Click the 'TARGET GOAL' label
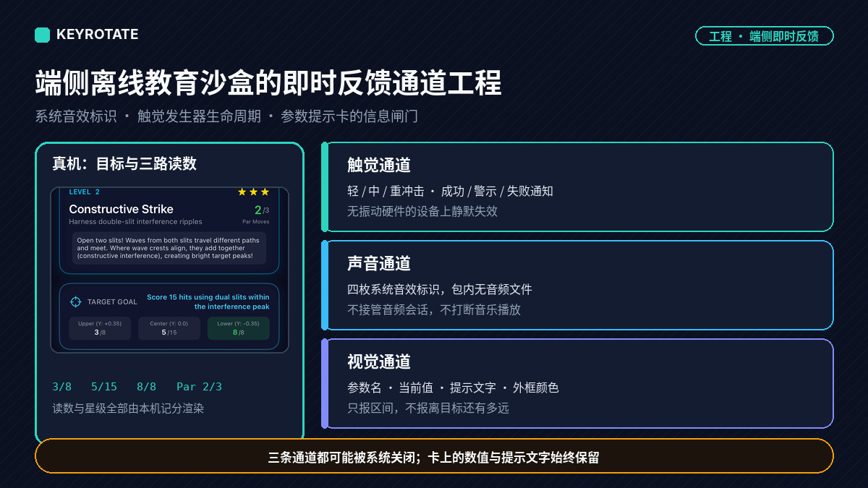The width and height of the screenshot is (868, 488). [112, 302]
